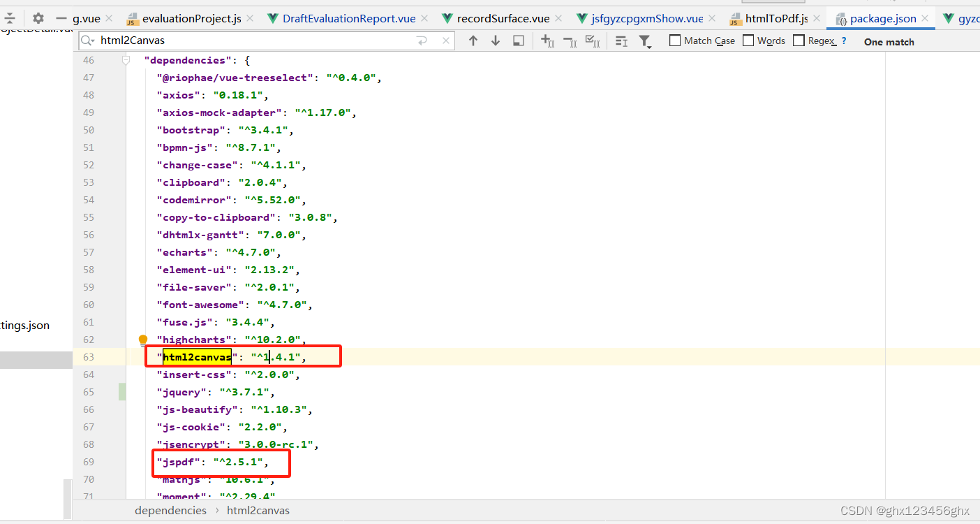Image resolution: width=980 pixels, height=524 pixels.
Task: Click the "insert-css" dependency key
Action: click(x=194, y=374)
